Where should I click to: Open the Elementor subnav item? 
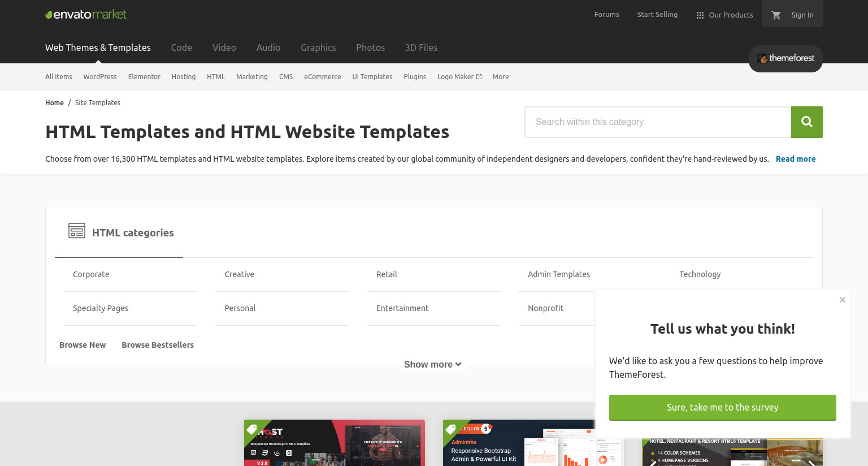[144, 77]
